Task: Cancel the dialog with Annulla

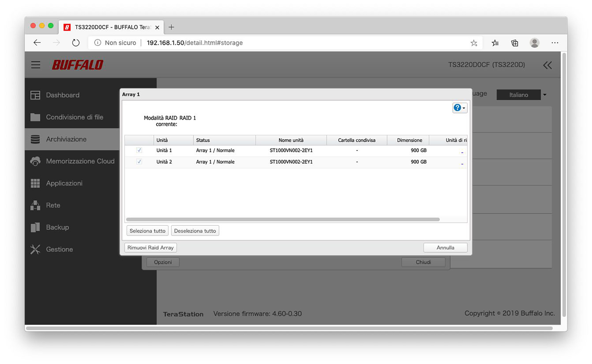Action: (x=445, y=248)
